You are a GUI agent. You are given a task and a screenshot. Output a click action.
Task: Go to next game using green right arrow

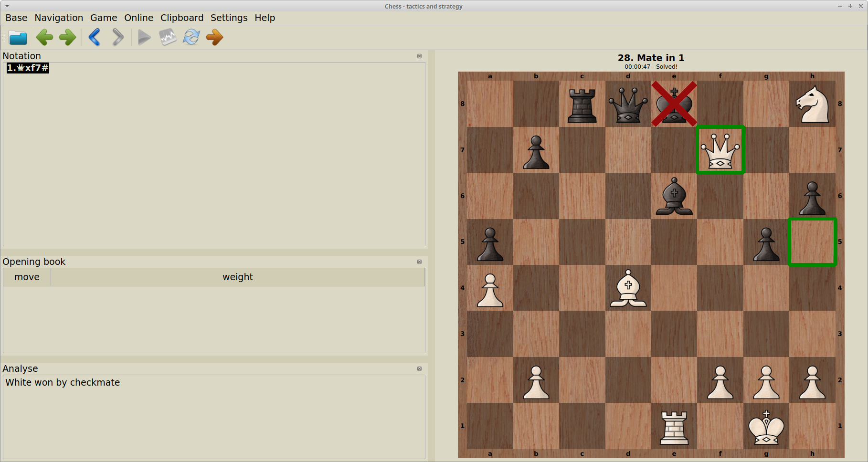pyautogui.click(x=67, y=37)
